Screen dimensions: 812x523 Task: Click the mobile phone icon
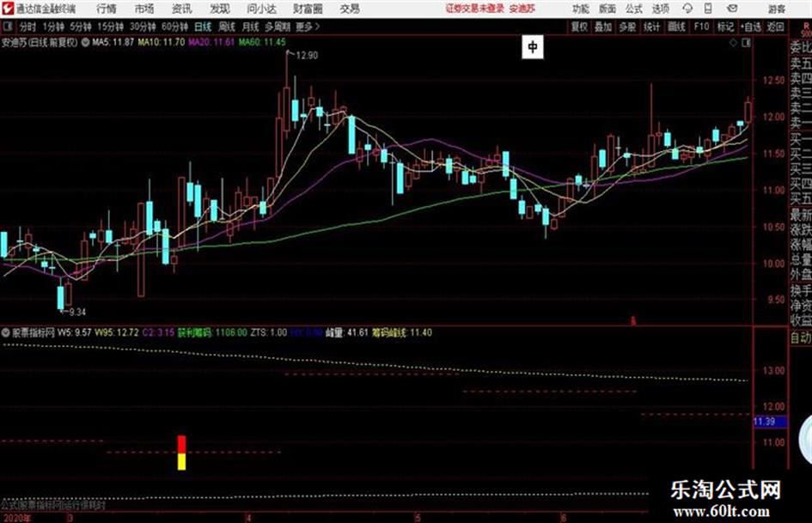point(708,9)
